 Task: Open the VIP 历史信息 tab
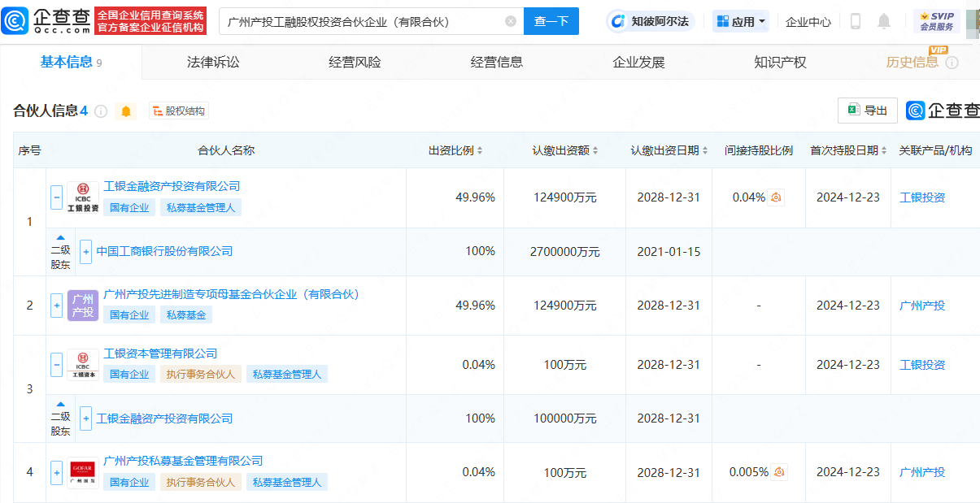(x=912, y=63)
